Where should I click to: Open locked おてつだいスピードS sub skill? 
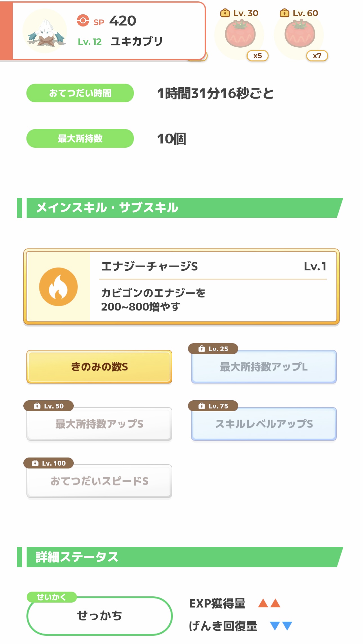coord(99,481)
